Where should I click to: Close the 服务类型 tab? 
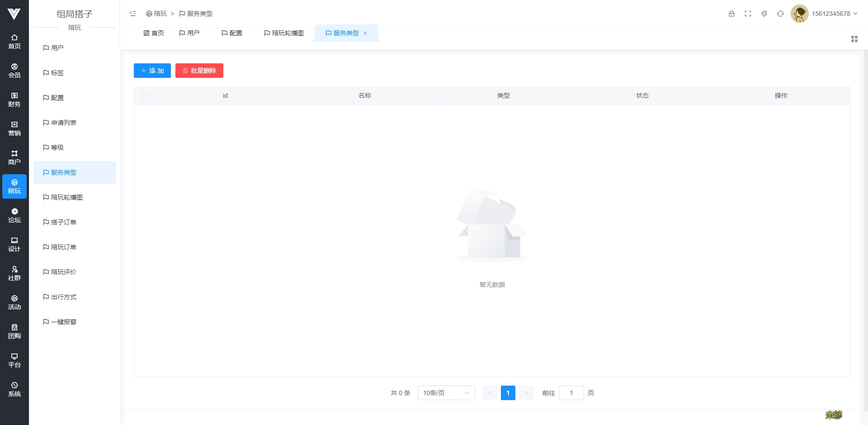(365, 33)
